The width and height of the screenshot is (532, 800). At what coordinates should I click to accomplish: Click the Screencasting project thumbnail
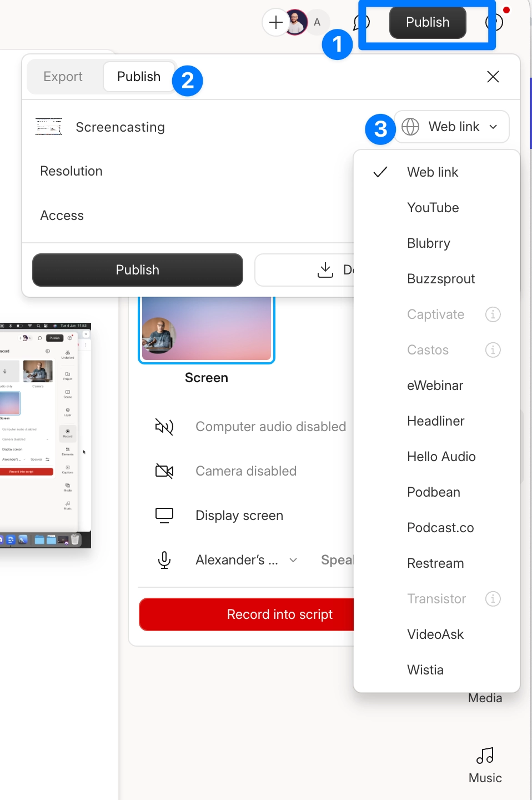click(49, 127)
